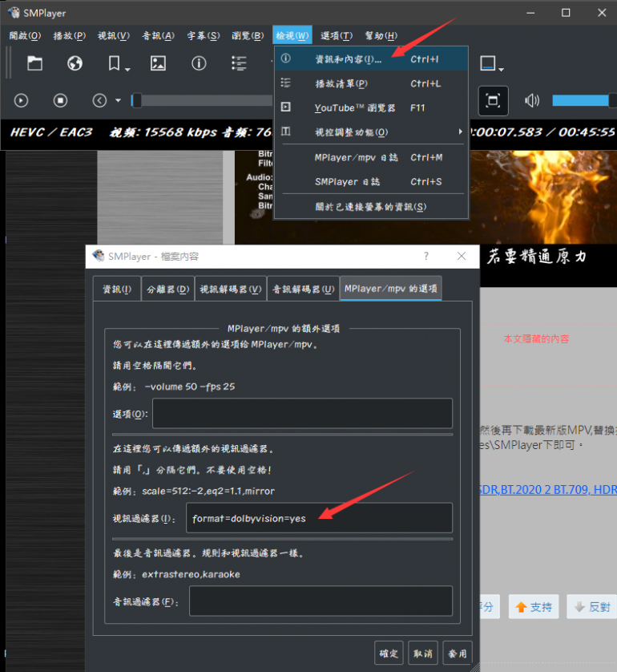Click the 音訊過濾器(F) input field
The image size is (617, 672).
coord(321,601)
